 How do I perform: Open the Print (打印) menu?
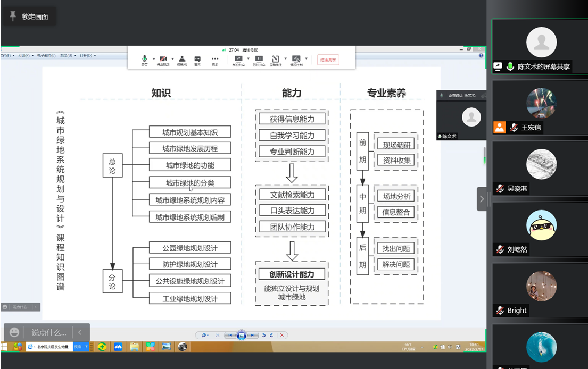pos(24,55)
